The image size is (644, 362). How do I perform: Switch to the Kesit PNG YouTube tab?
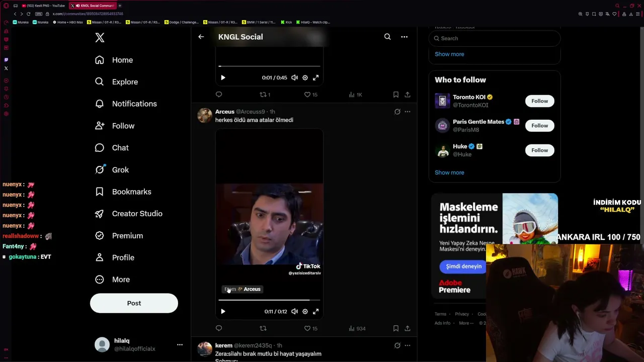[x=43, y=6]
